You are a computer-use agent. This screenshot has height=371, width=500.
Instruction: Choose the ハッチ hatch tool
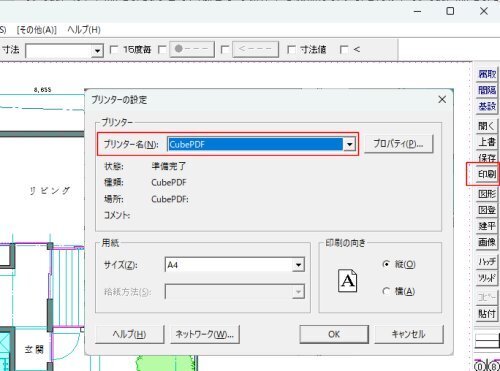point(487,262)
